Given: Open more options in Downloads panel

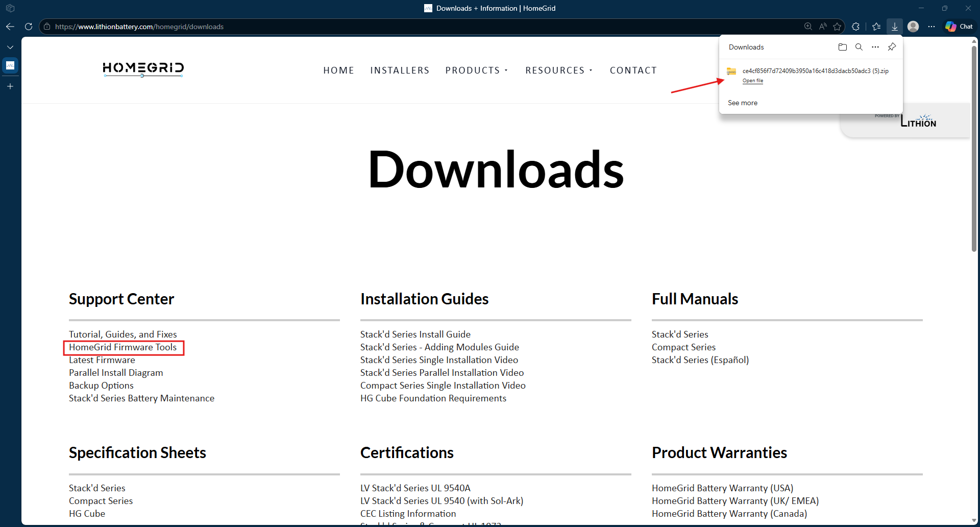Looking at the screenshot, I should [x=875, y=47].
